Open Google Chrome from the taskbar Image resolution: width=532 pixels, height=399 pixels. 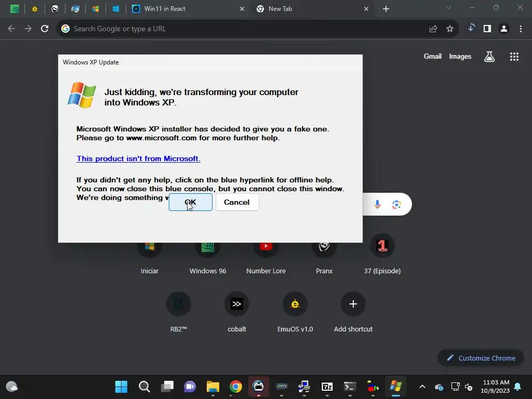click(236, 387)
